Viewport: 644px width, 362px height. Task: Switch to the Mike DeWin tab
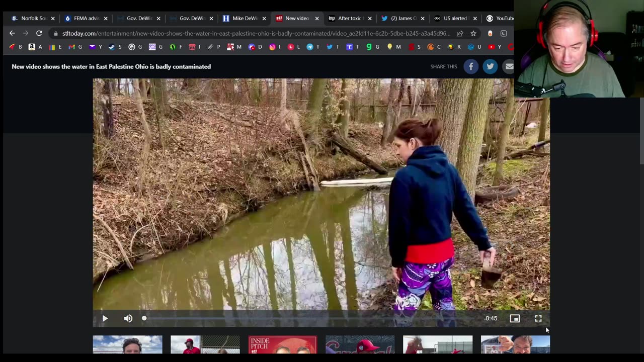tap(244, 19)
